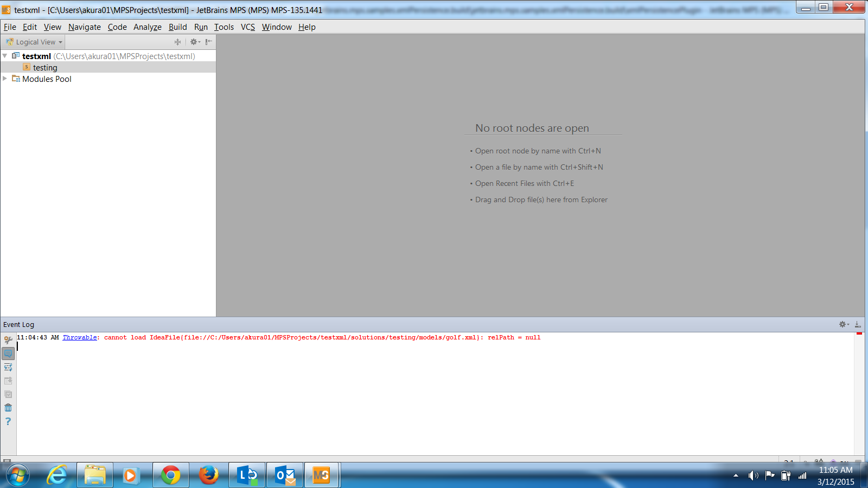Screen dimensions: 868x488
Task: Open Event Log settings wrench icon
Action: [x=8, y=340]
